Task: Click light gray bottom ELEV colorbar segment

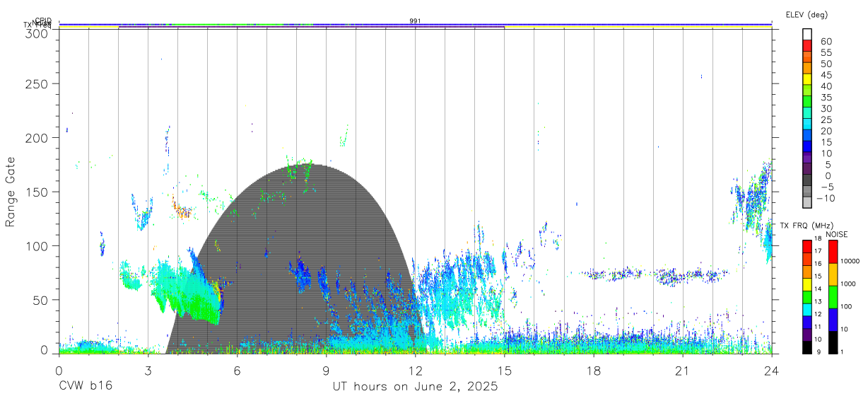Action: [x=807, y=203]
